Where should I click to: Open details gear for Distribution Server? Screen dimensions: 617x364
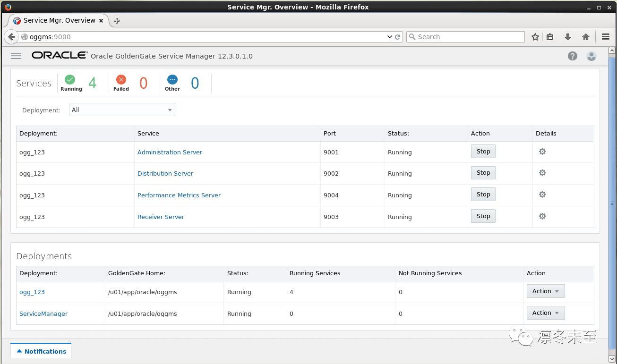coord(542,173)
